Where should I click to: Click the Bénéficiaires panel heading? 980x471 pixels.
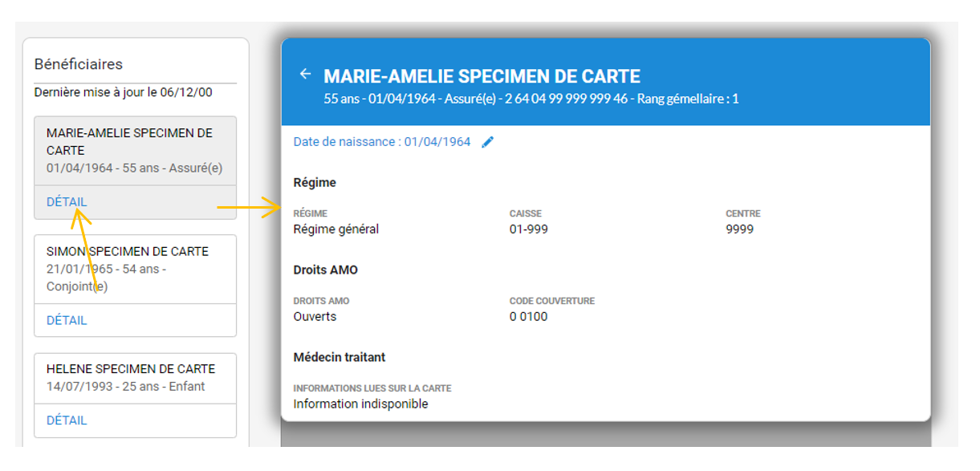(x=78, y=64)
